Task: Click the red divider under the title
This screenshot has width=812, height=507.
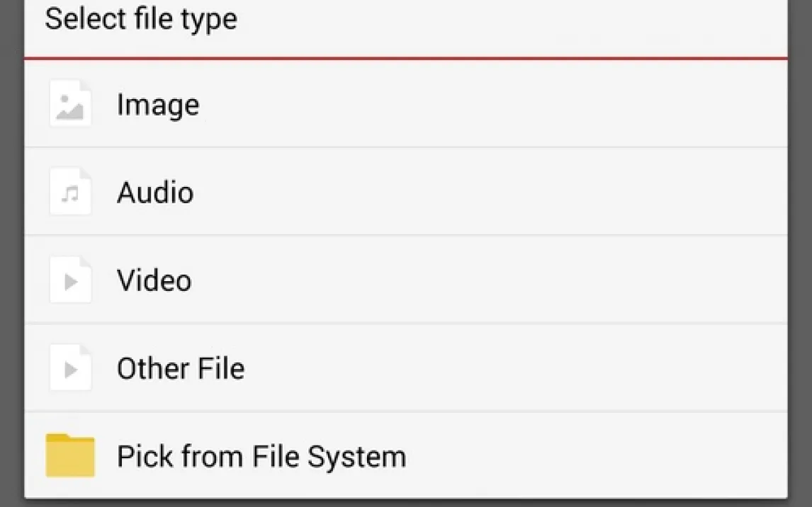Action: pos(405,59)
